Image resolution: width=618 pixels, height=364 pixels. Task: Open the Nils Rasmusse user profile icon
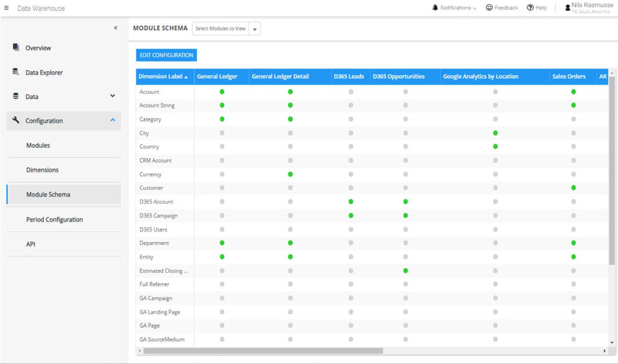(568, 8)
